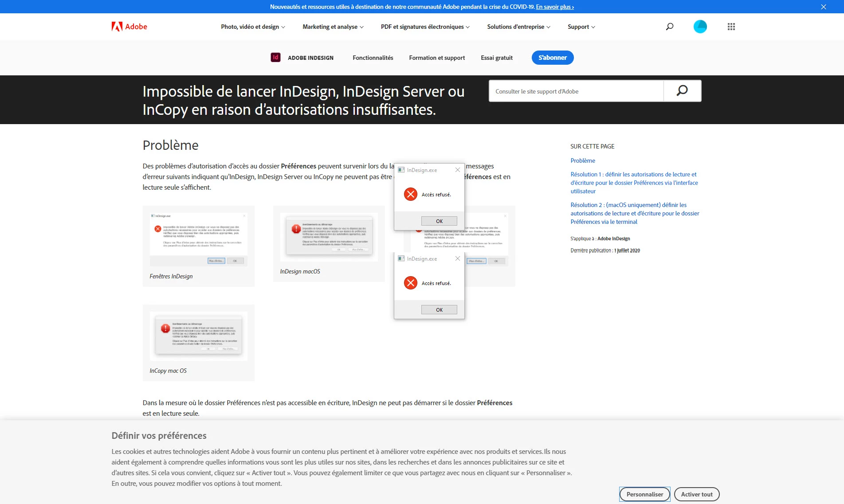Jump to Résolution 1 sidebar link
The image size is (844, 504).
(x=634, y=183)
